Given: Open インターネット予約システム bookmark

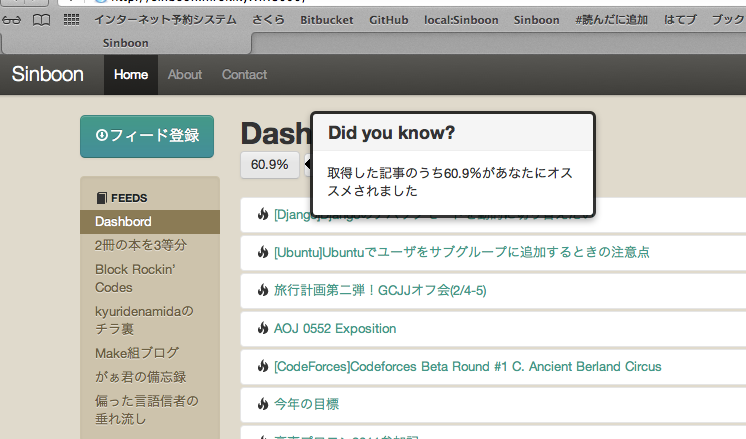Looking at the screenshot, I should point(165,20).
